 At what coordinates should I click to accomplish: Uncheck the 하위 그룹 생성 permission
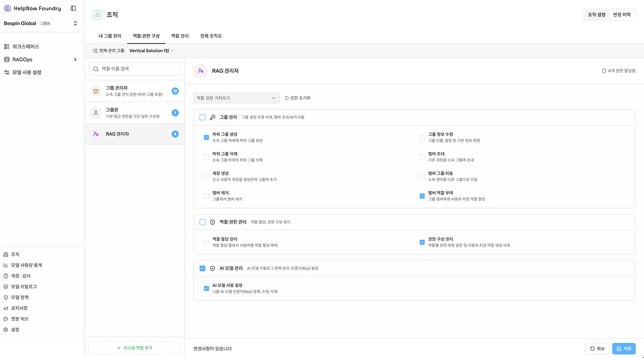[206, 137]
